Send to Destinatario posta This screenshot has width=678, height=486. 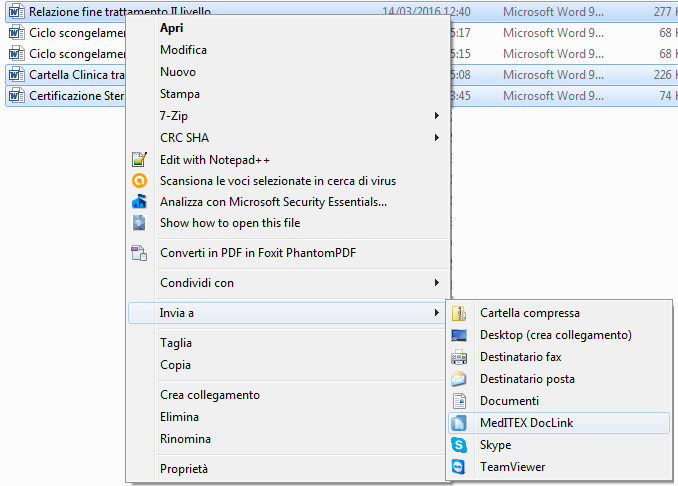pos(527,379)
